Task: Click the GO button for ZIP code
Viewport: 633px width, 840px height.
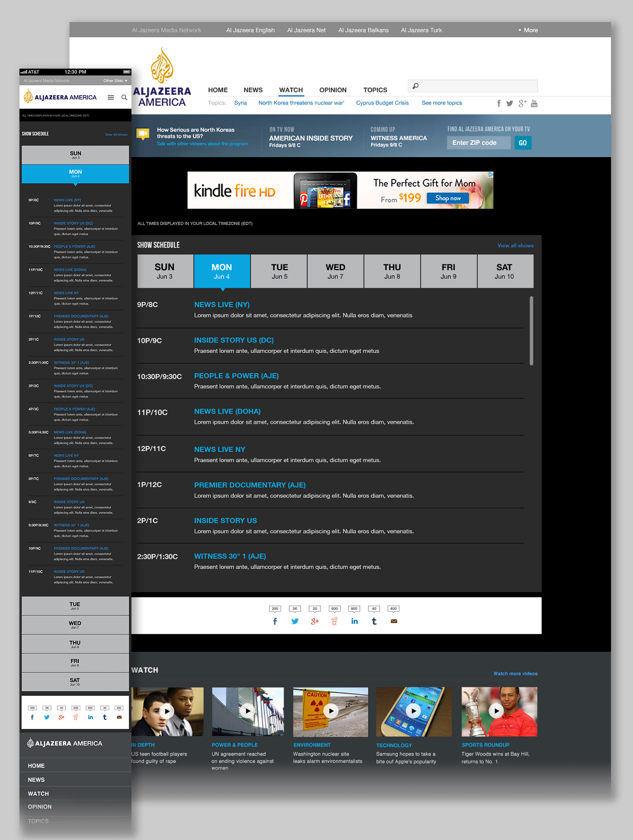Action: pos(523,143)
